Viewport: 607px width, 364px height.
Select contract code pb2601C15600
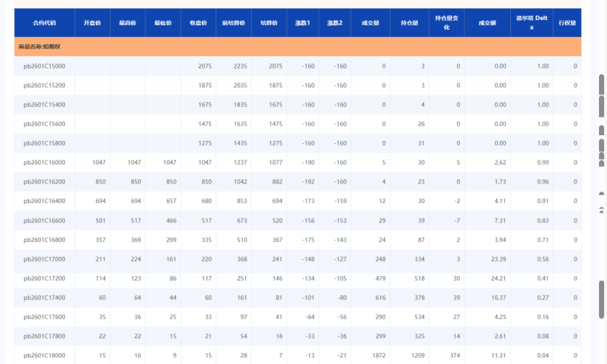(x=44, y=124)
